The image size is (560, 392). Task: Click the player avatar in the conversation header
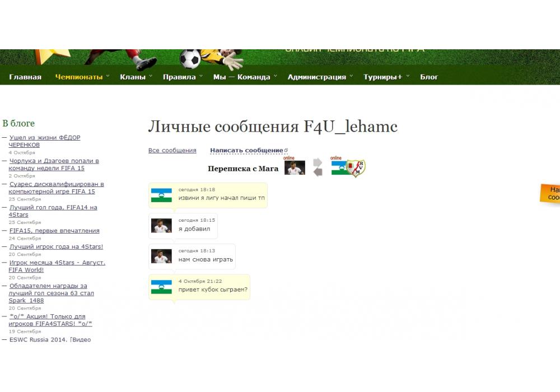tap(295, 168)
